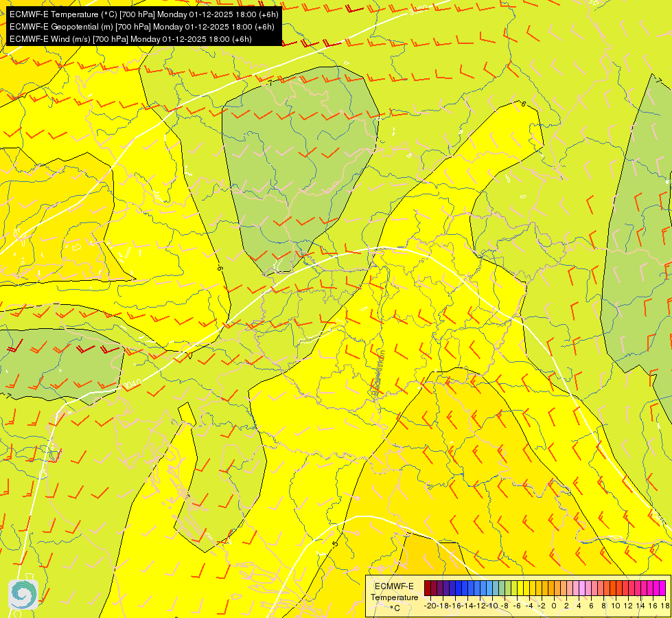The width and height of the screenshot is (672, 618).
Task: Click the -20 legend tick label
Action: click(x=430, y=606)
